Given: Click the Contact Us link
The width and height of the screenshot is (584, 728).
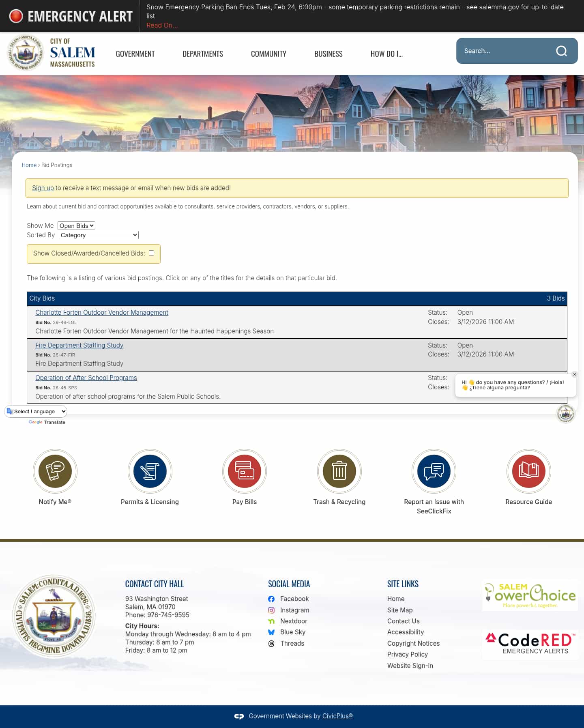Looking at the screenshot, I should click(404, 621).
